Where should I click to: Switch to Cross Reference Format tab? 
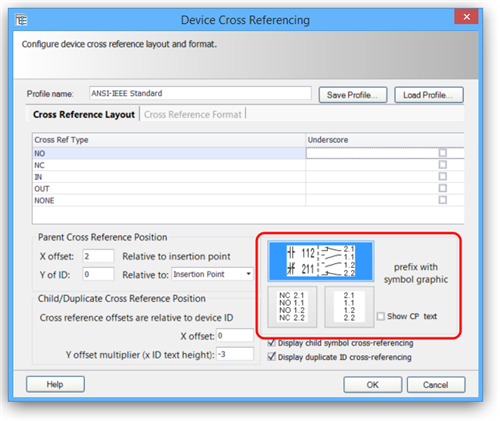[x=193, y=114]
